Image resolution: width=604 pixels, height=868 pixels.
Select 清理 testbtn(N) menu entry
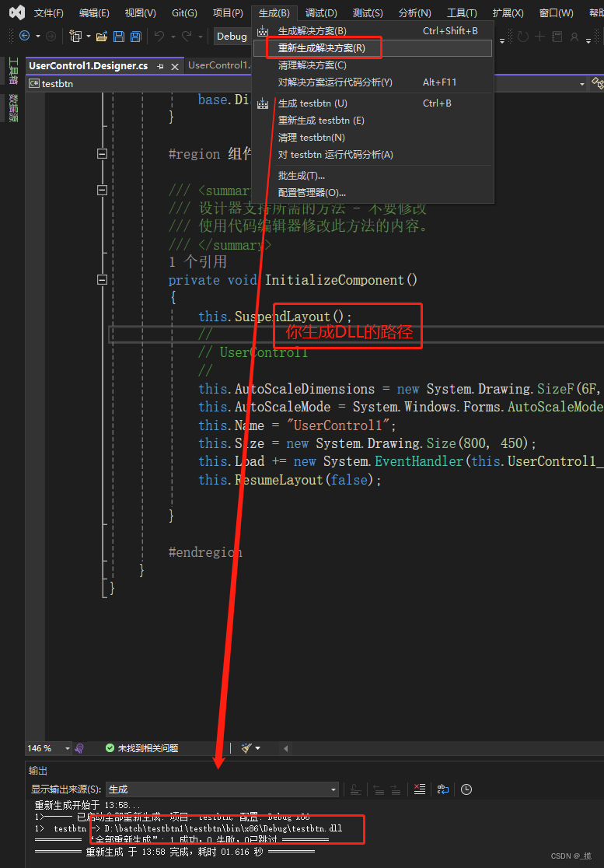click(x=373, y=138)
